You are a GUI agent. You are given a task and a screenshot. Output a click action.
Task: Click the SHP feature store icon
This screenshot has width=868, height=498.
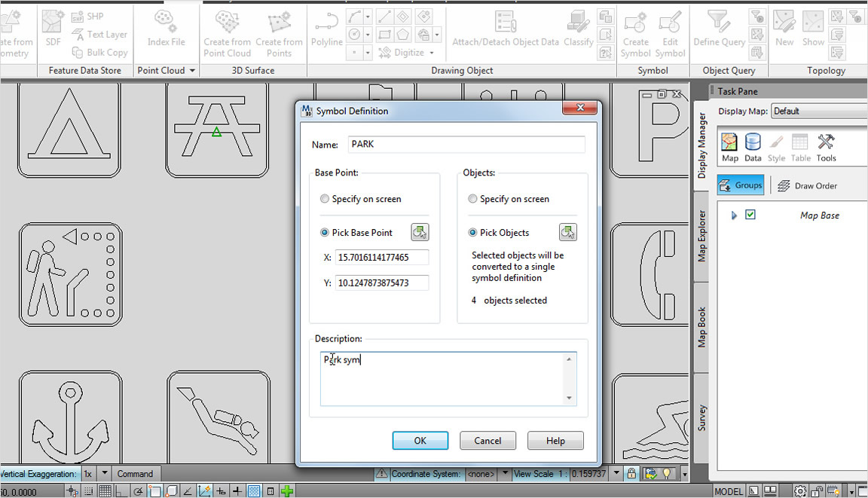[x=87, y=17]
